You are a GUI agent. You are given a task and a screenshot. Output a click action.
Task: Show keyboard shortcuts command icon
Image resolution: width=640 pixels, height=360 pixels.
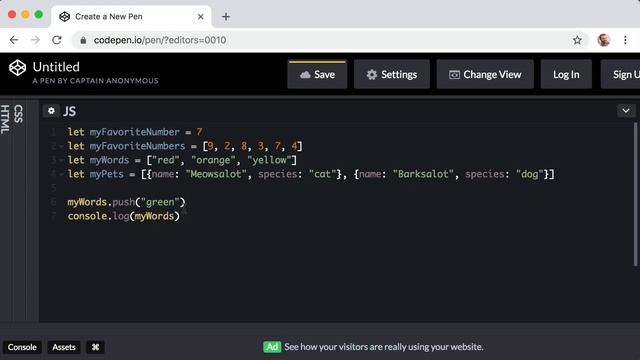click(x=95, y=347)
